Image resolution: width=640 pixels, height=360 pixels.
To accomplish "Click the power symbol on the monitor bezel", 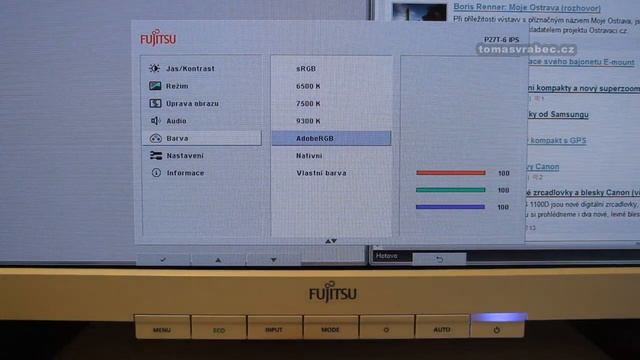I will pyautogui.click(x=497, y=330).
